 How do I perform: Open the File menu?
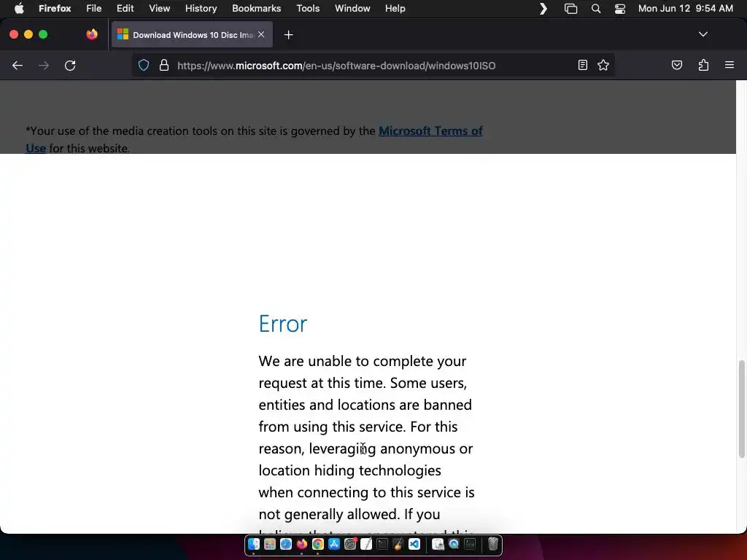(94, 9)
